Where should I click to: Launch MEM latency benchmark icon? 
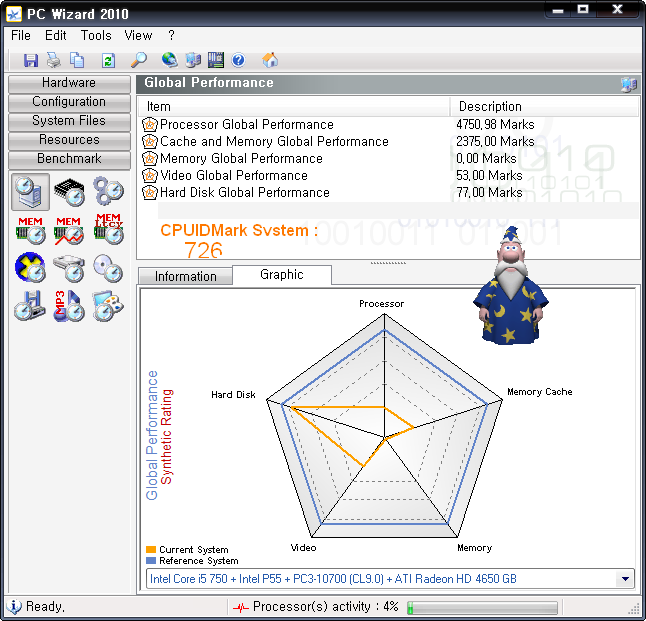[108, 229]
